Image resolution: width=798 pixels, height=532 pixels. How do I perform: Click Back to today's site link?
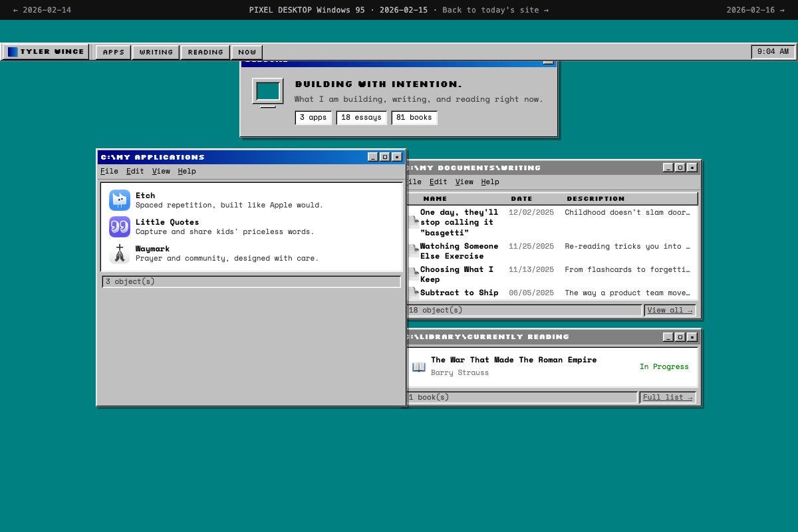click(495, 10)
